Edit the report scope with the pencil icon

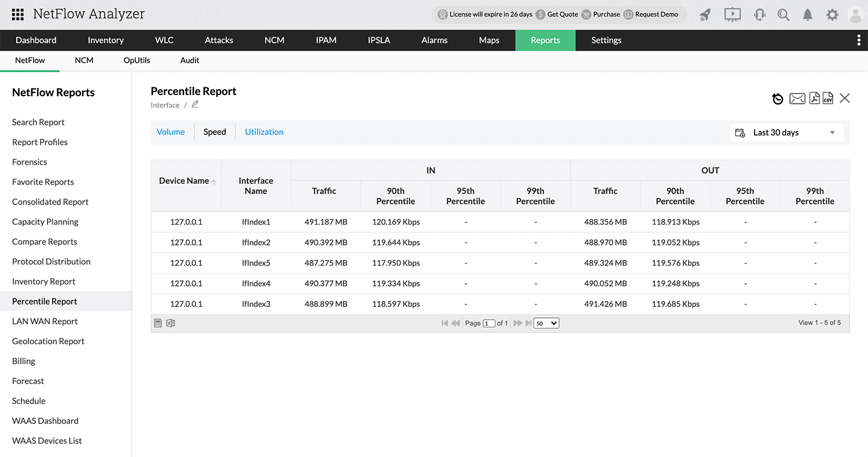pyautogui.click(x=194, y=104)
